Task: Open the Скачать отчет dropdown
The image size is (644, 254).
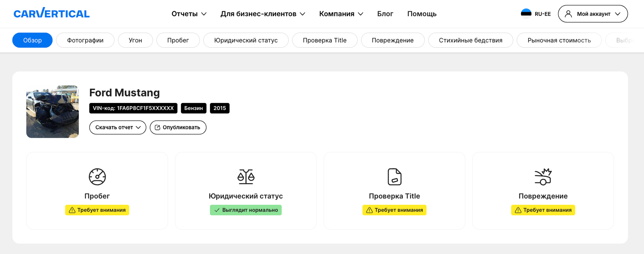Action: click(x=118, y=128)
